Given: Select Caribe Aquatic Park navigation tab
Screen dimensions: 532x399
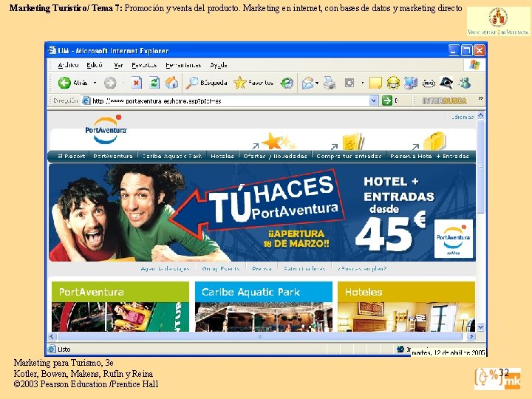Looking at the screenshot, I should point(172,156).
